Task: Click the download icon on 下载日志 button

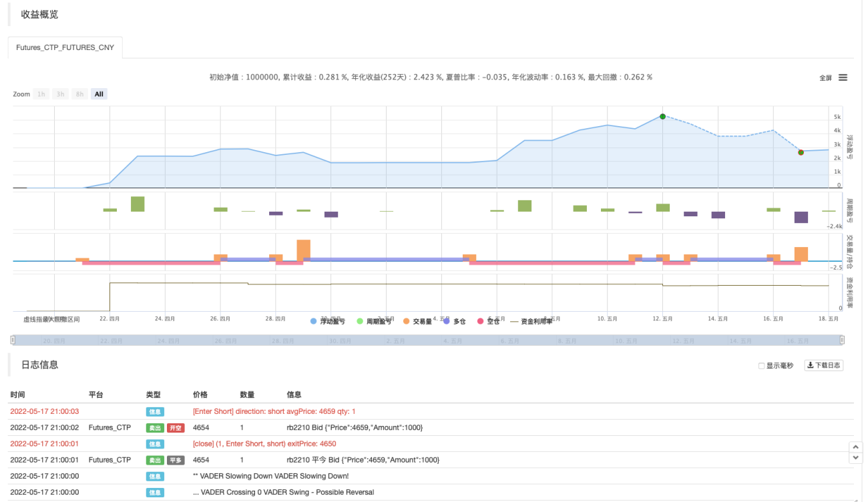Action: click(x=811, y=365)
